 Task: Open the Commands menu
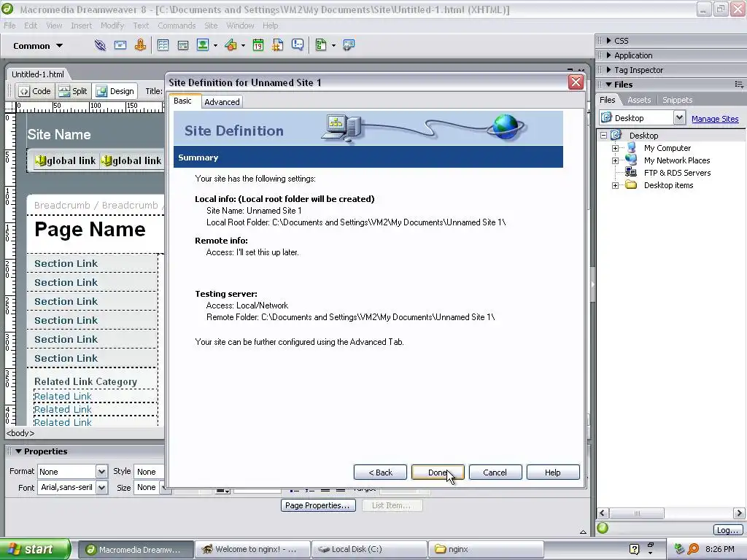(x=177, y=26)
